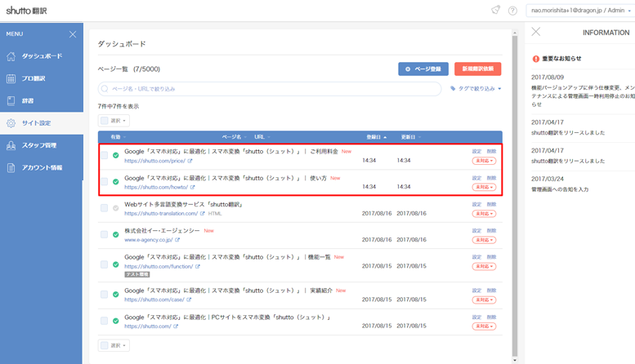
Task: Click the scrollbar down arrow at bottom
Action: point(515,360)
